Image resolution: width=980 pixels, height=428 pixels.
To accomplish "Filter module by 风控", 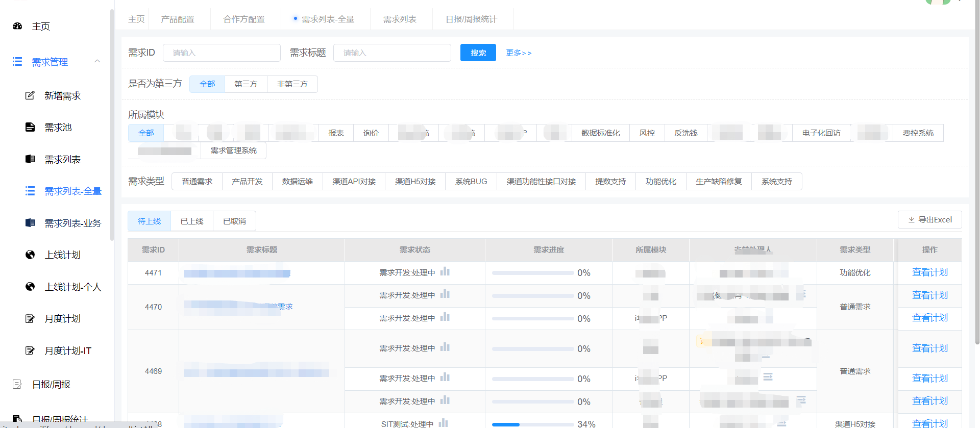I will 647,133.
